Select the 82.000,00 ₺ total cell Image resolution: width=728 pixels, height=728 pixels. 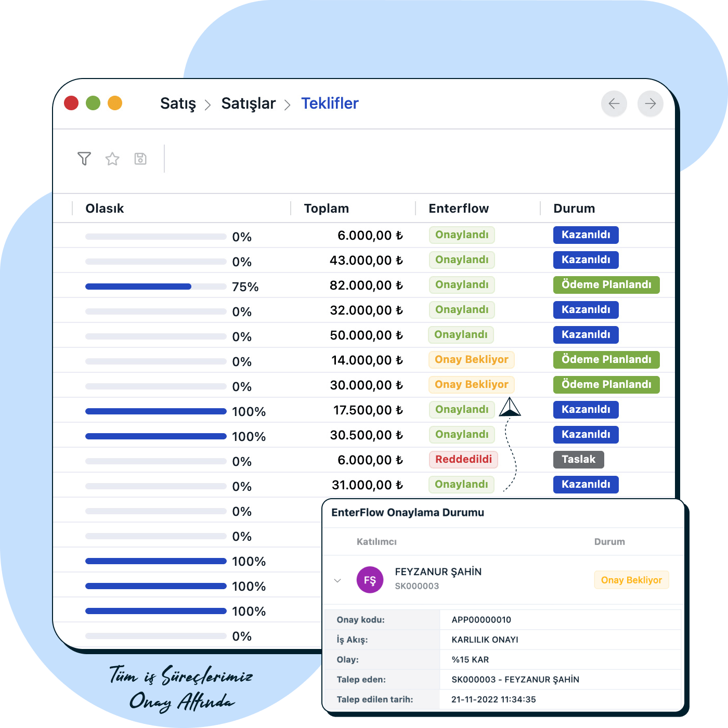tap(367, 285)
